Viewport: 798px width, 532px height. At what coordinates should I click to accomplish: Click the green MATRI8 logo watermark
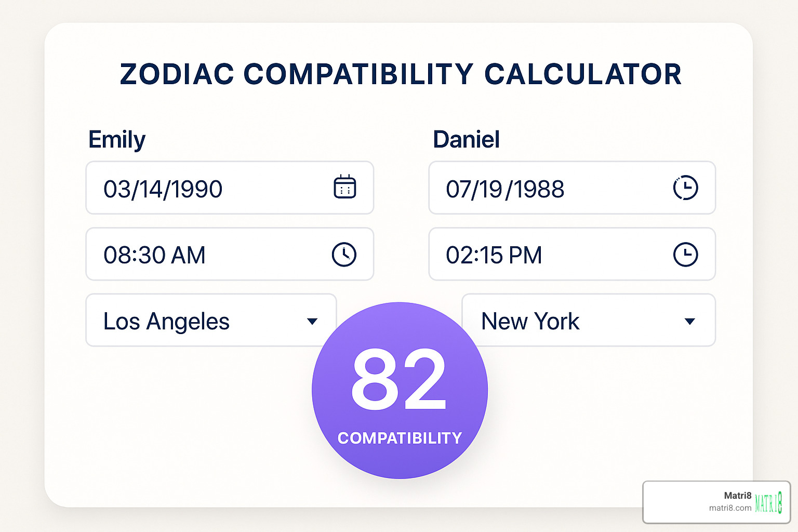[769, 502]
